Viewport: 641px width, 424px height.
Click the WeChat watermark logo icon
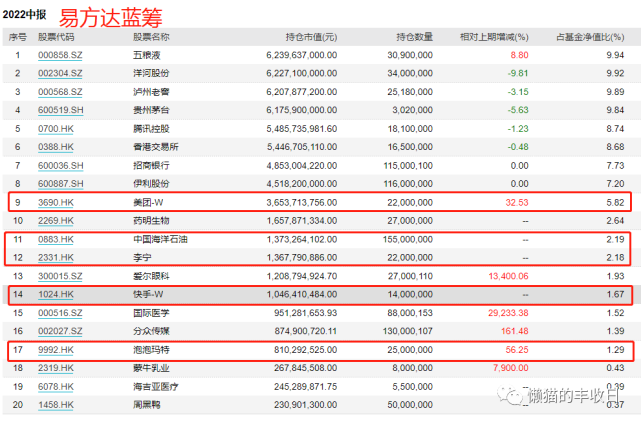pyautogui.click(x=512, y=396)
